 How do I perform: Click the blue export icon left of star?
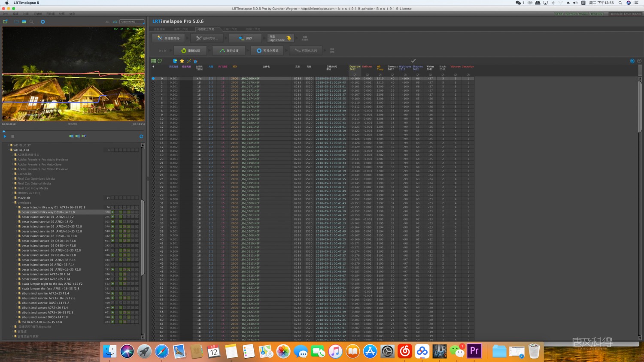[175, 61]
